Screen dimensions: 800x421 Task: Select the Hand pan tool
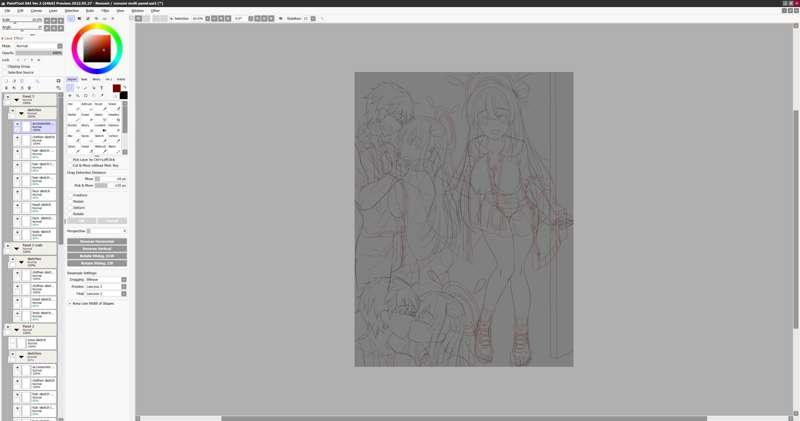pyautogui.click(x=94, y=95)
